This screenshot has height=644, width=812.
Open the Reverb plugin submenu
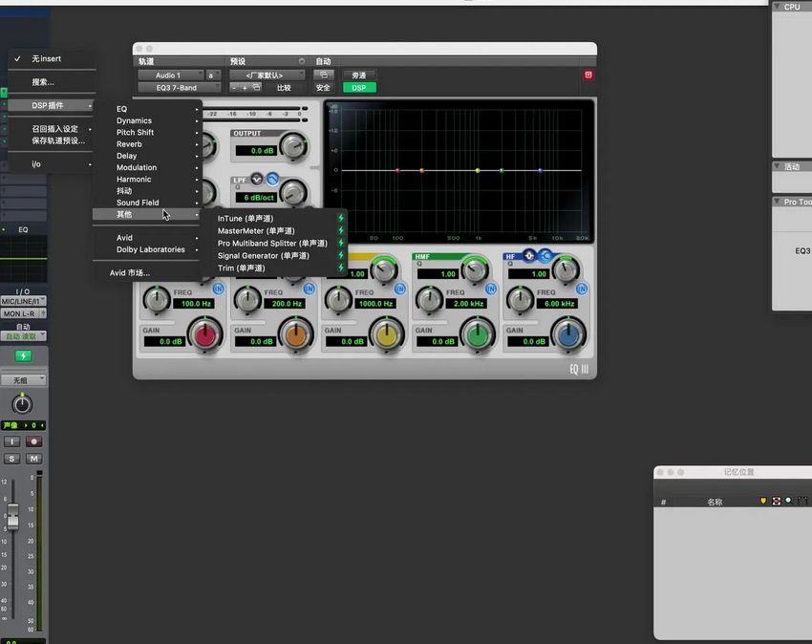[x=146, y=144]
